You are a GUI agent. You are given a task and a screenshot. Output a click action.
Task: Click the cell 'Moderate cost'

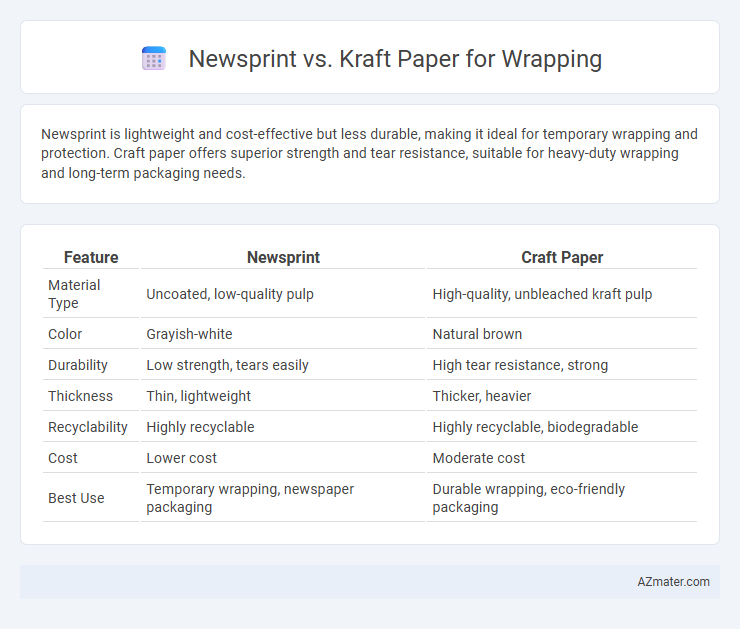[479, 458]
